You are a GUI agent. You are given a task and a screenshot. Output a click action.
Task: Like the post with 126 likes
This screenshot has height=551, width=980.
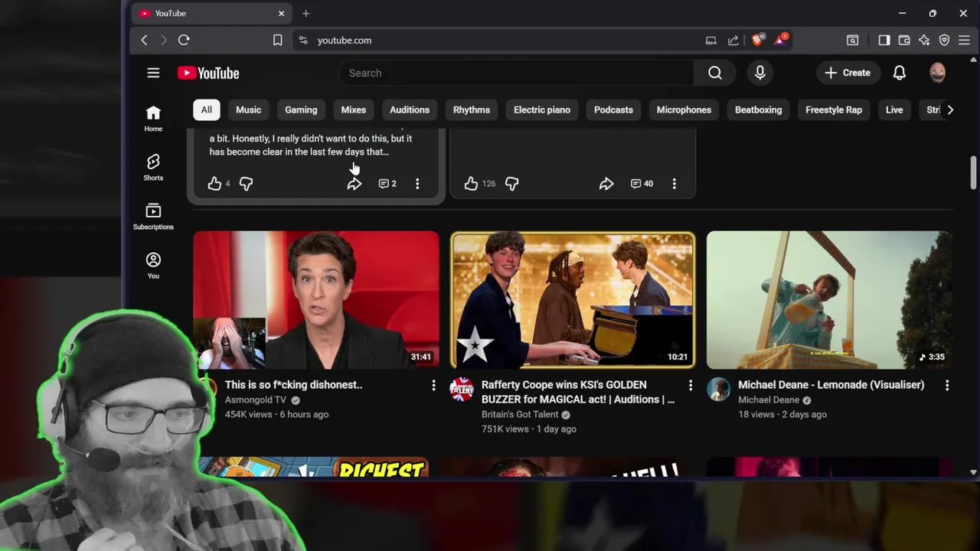pos(471,184)
